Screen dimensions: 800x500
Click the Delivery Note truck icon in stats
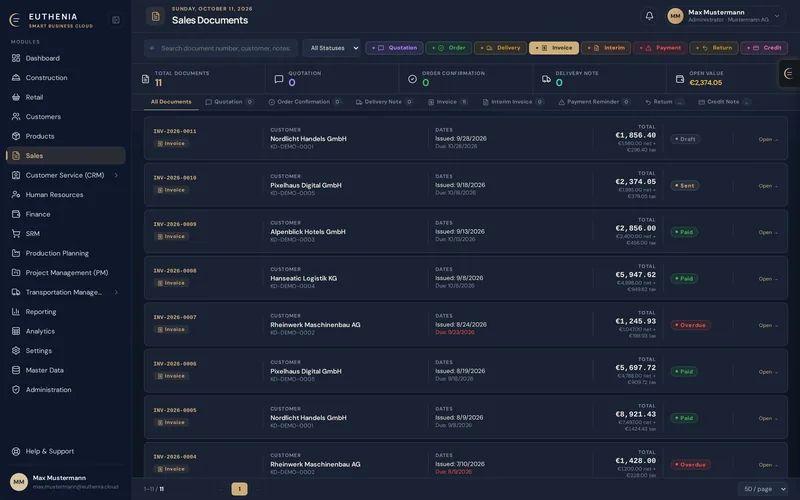point(546,79)
